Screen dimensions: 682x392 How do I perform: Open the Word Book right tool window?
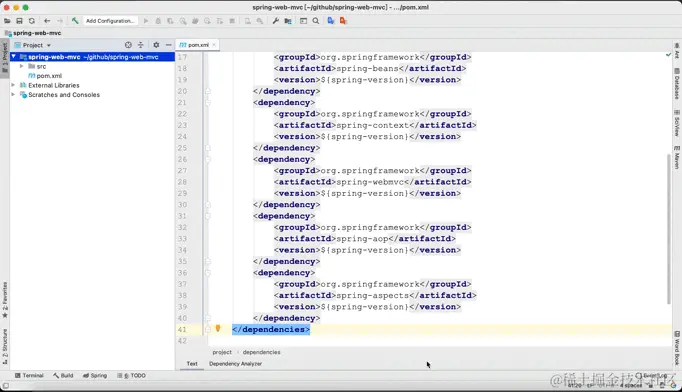coord(677,348)
